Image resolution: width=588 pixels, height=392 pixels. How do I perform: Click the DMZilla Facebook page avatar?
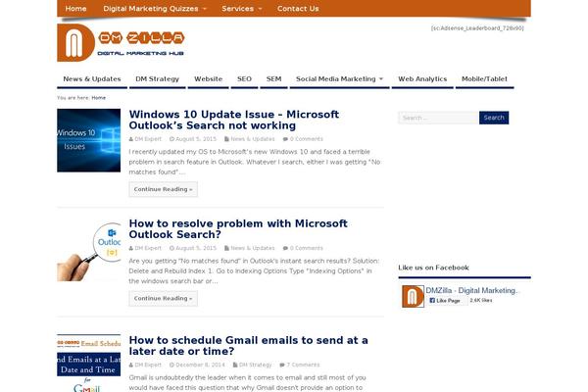pyautogui.click(x=413, y=296)
